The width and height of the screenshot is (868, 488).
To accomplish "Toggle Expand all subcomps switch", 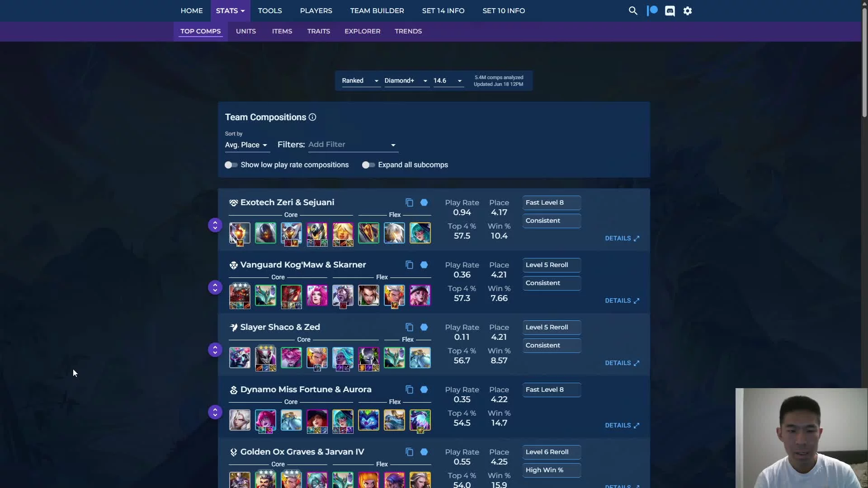I will coord(368,165).
